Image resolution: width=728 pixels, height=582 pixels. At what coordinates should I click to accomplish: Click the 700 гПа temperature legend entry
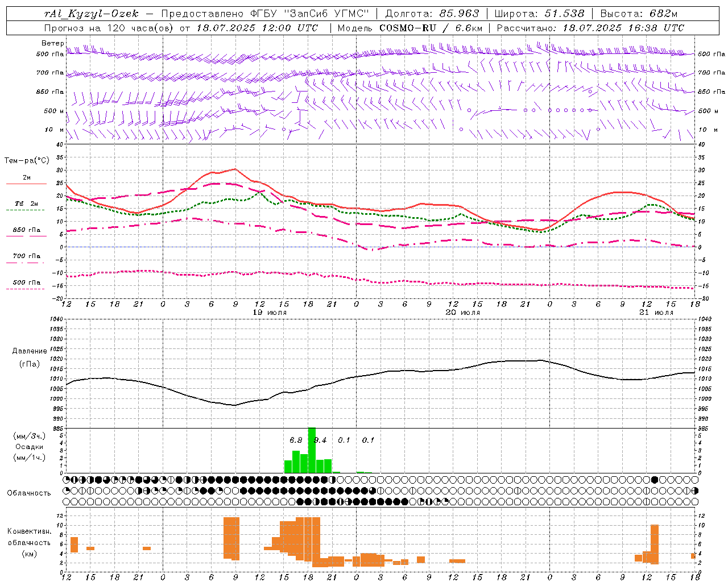coord(26,256)
